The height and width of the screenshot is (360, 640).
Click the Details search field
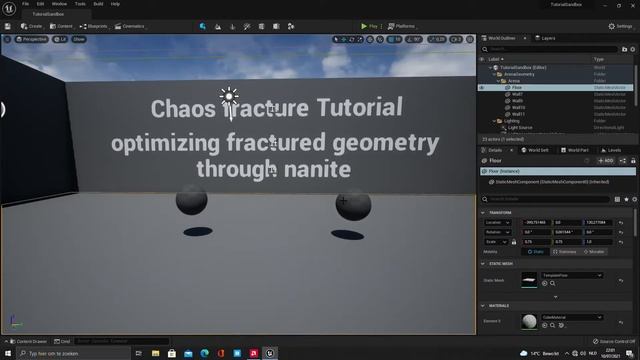(x=546, y=199)
